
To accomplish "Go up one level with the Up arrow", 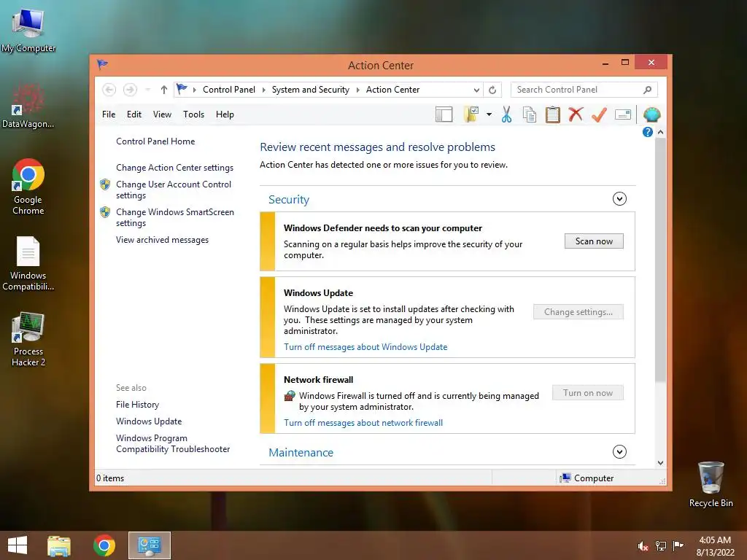I will click(x=164, y=90).
